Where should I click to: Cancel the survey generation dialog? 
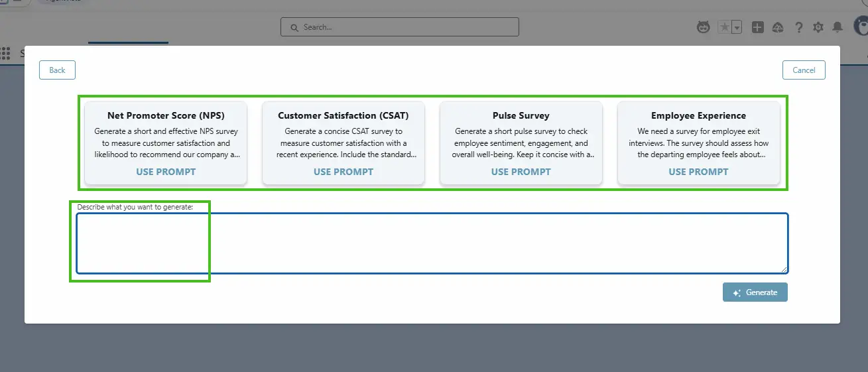coord(804,70)
